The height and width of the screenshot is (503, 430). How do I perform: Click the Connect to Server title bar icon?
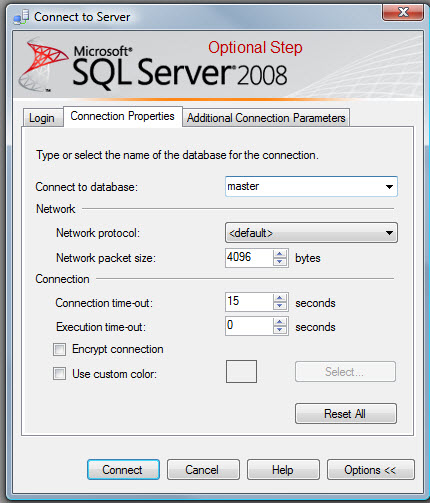(22, 17)
